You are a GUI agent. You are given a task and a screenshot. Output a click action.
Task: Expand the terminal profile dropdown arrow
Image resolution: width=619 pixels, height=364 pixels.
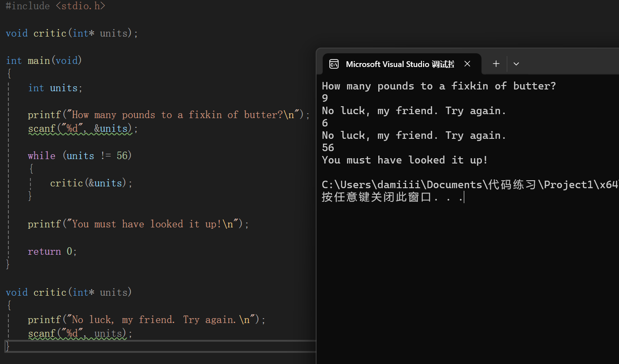click(516, 64)
